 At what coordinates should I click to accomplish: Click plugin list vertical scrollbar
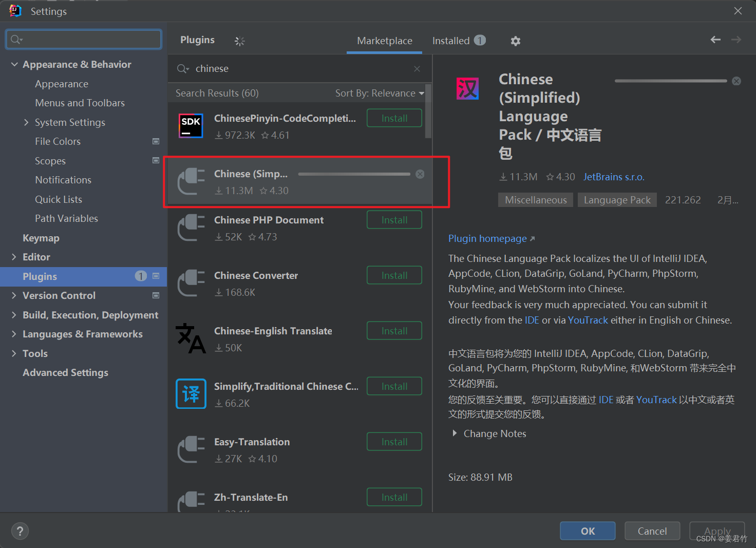coord(428,111)
